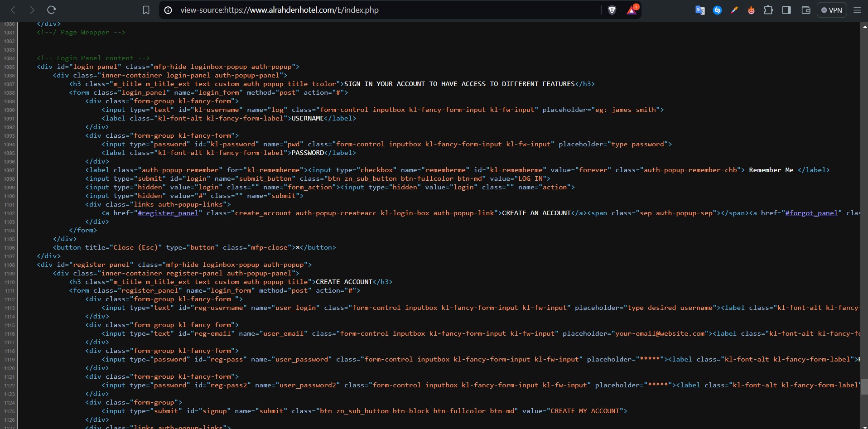This screenshot has height=429, width=868.
Task: Reload the view-source page
Action: [52, 10]
